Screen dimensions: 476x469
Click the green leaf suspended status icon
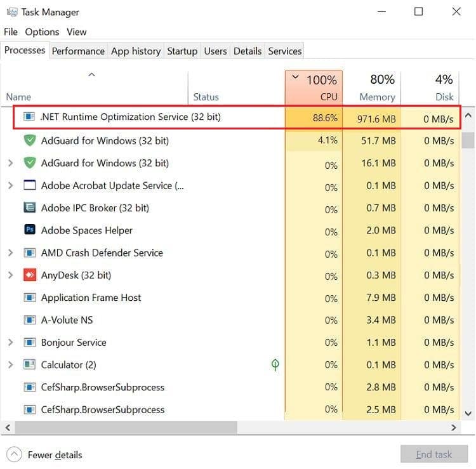pos(275,364)
